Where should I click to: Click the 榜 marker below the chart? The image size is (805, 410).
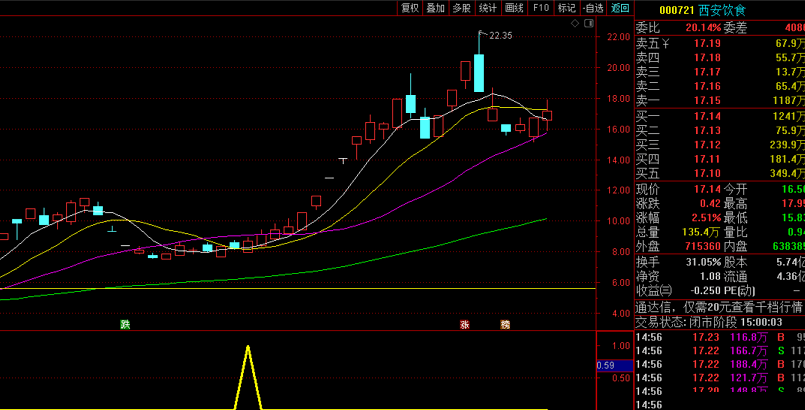pos(506,324)
